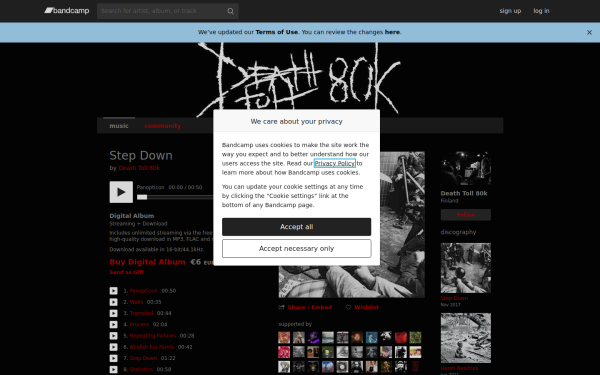Click the 'here' link in the banner
The width and height of the screenshot is (600, 375).
tap(392, 32)
